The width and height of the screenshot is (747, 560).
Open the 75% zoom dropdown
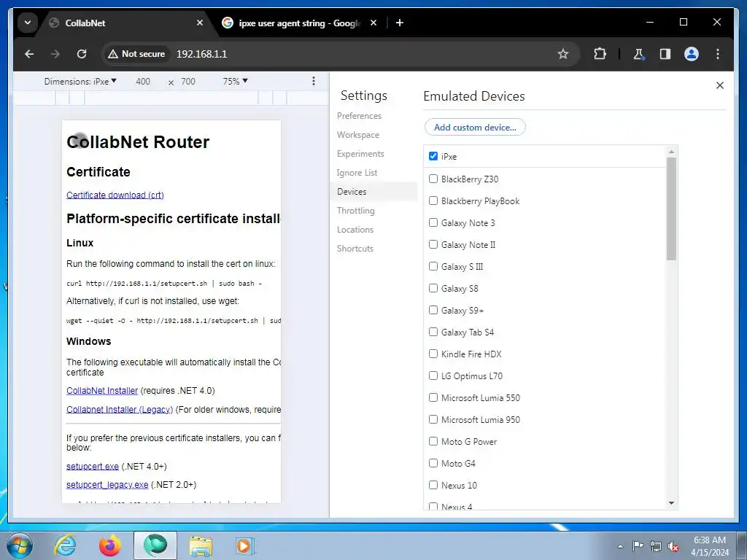click(236, 82)
